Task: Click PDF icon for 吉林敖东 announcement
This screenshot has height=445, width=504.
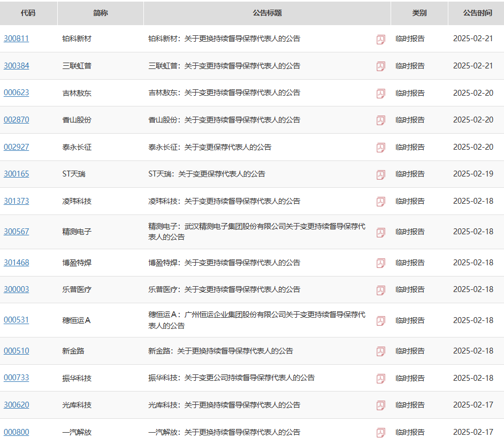Action: tap(380, 93)
